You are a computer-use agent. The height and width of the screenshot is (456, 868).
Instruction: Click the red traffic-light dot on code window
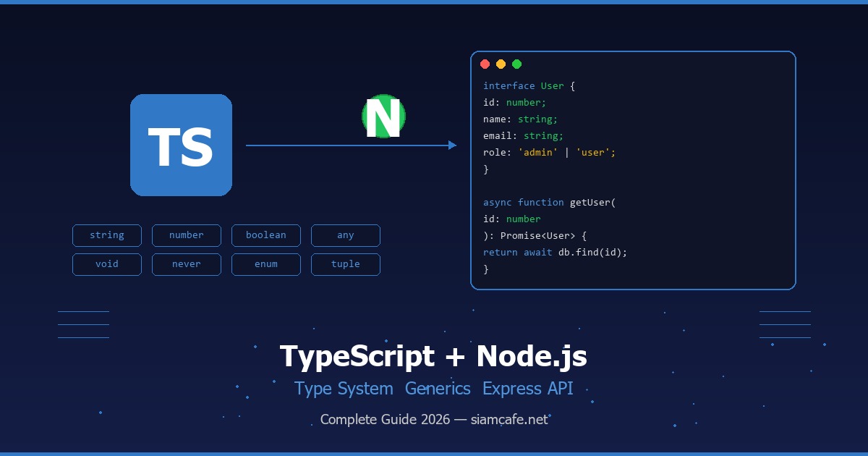coord(485,64)
